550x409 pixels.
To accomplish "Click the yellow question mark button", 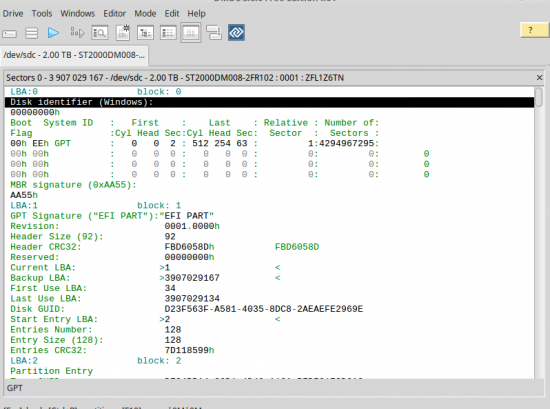I will (x=534, y=30).
